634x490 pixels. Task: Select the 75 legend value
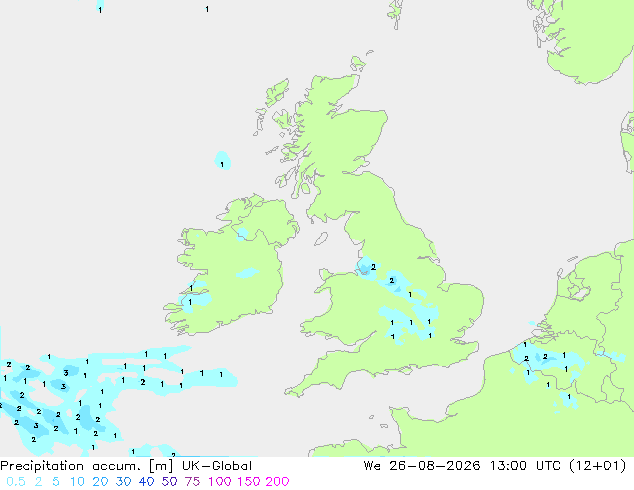pos(192,482)
